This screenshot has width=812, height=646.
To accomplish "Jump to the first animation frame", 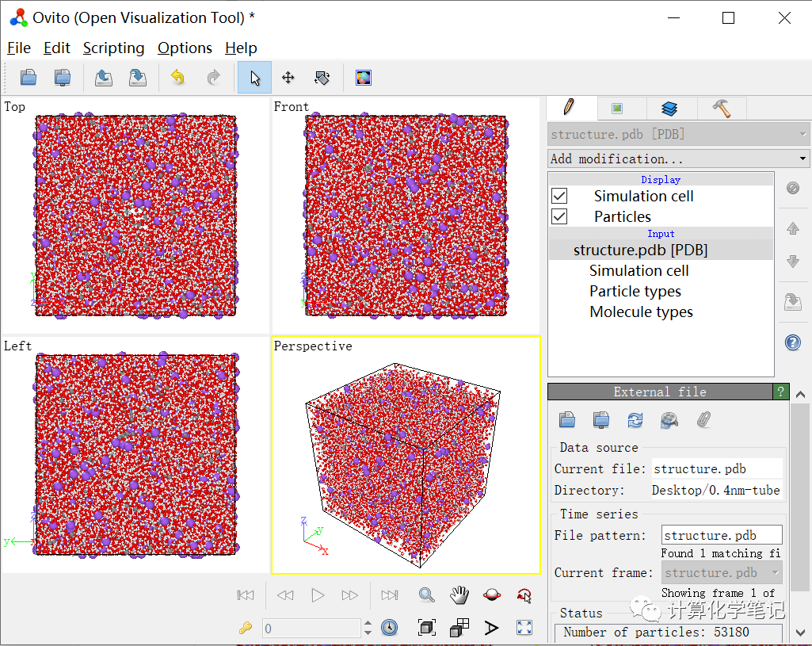I will [246, 595].
